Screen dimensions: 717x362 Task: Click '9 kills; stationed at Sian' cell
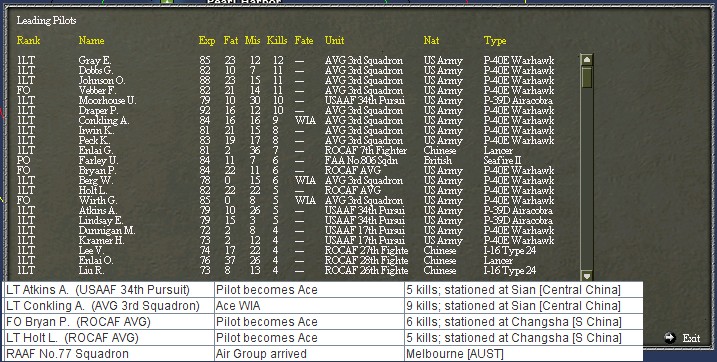pos(524,306)
